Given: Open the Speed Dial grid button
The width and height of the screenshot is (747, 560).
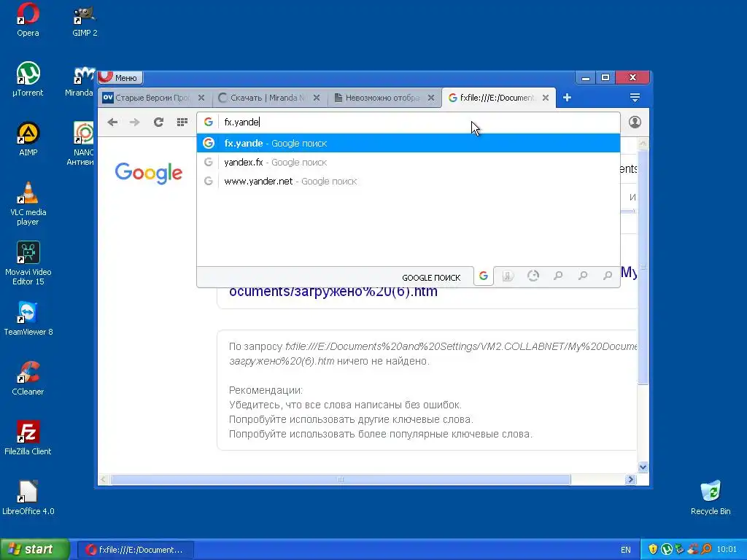Looking at the screenshot, I should pos(182,122).
